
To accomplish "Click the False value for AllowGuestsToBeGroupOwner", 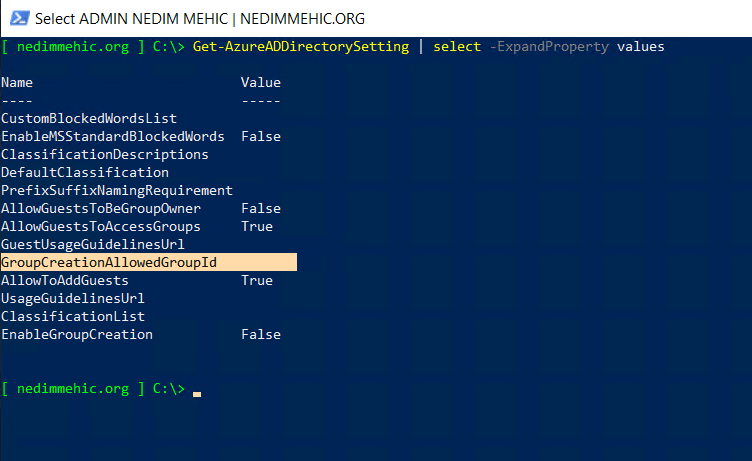I will [261, 208].
